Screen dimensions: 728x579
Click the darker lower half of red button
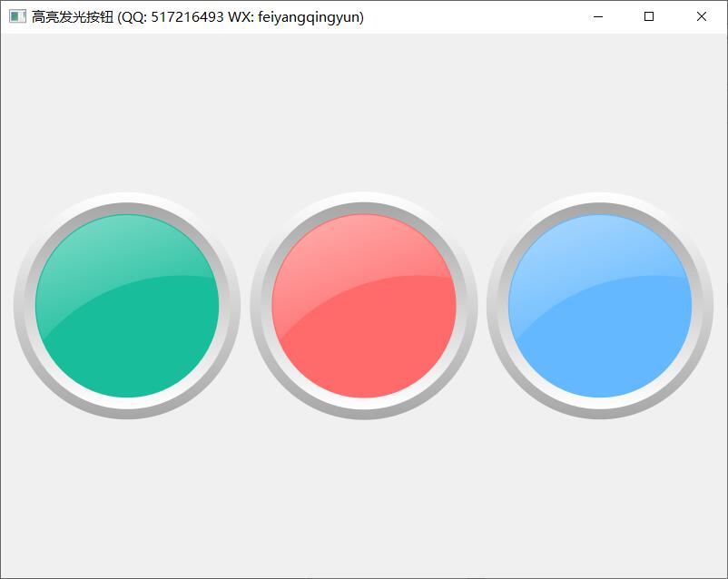372,354
